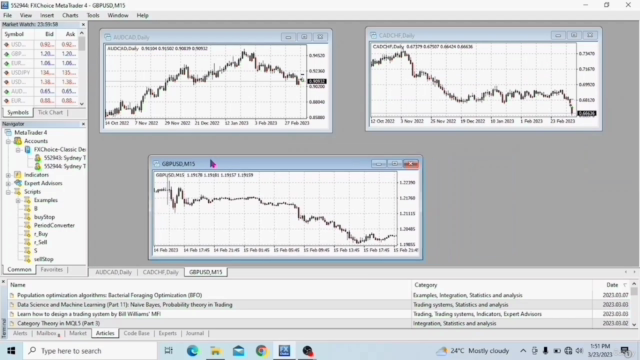Viewport: 640px width, 360px height.
Task: Maximize the GBPUSD,M15 chart window
Action: pyautogui.click(x=394, y=164)
